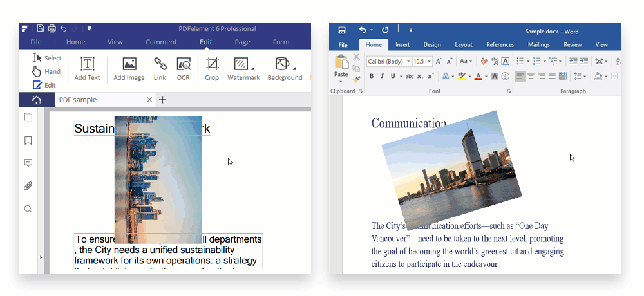644x296 pixels.
Task: Click the Format Painter brush in Word
Action: pos(356,79)
